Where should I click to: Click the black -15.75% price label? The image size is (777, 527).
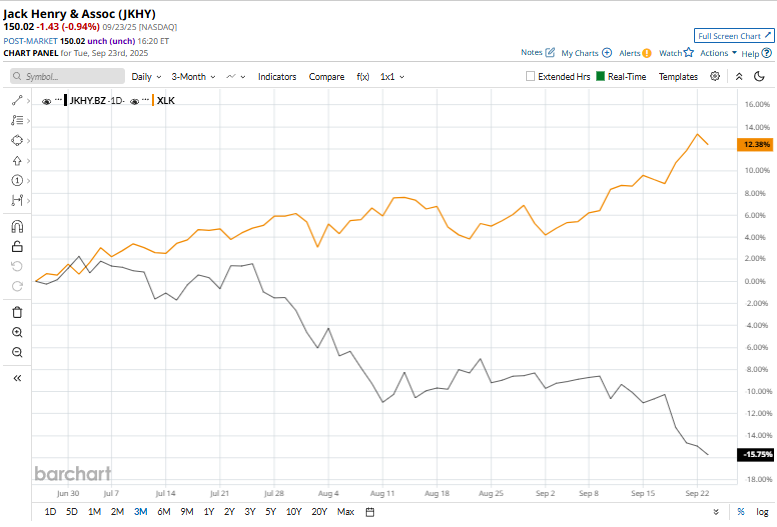pyautogui.click(x=755, y=454)
